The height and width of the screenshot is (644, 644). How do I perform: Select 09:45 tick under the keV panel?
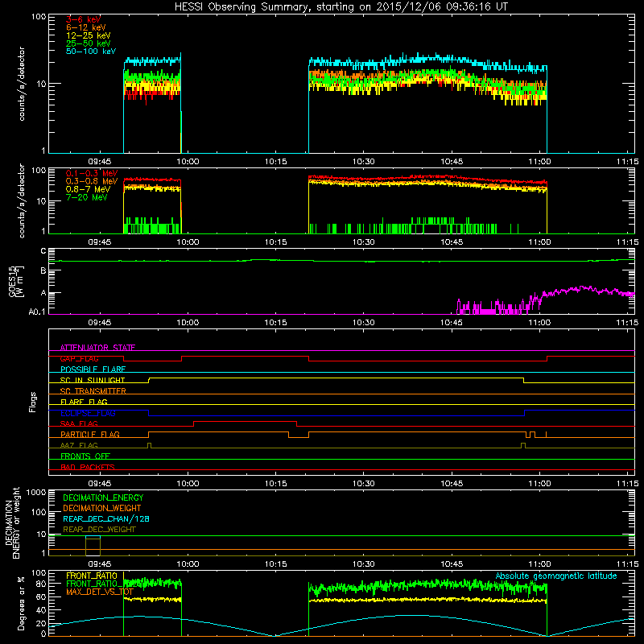[100, 162]
